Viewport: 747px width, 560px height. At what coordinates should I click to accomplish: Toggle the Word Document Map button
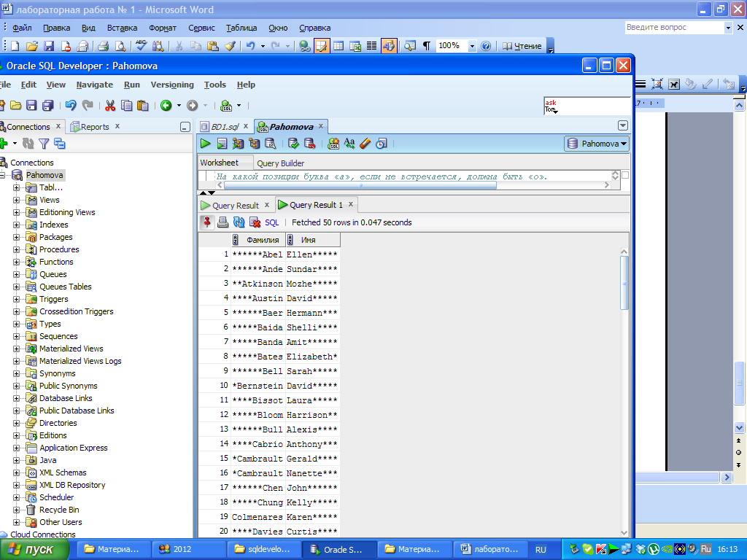click(x=409, y=46)
